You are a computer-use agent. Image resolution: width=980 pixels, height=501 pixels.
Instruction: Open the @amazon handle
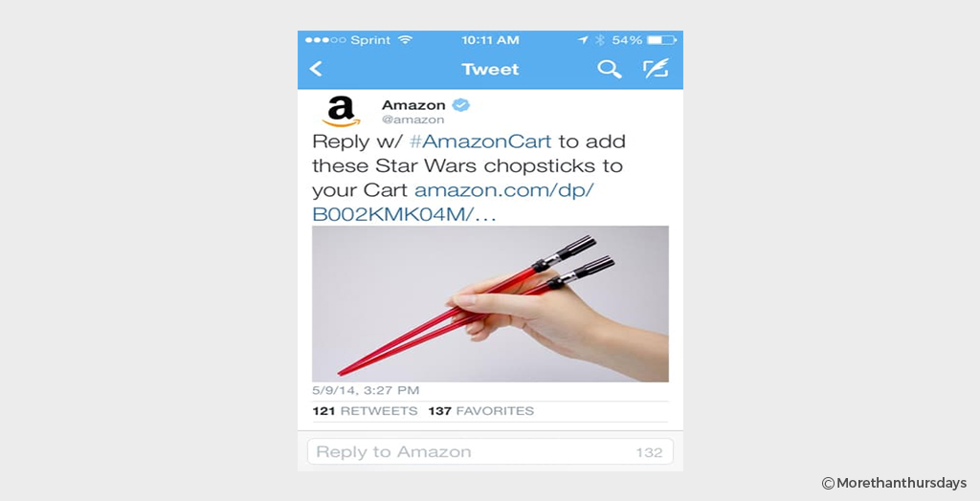click(413, 120)
